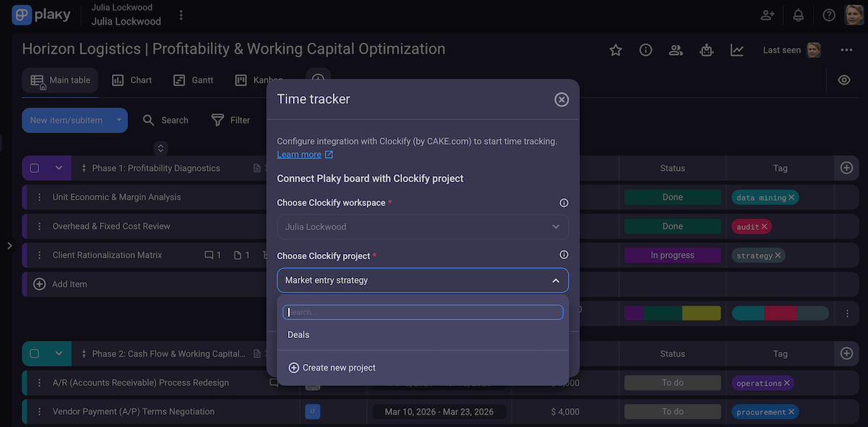Viewport: 868px width, 427px height.
Task: Collapse the Choose Clockify project dropdown
Action: point(556,281)
